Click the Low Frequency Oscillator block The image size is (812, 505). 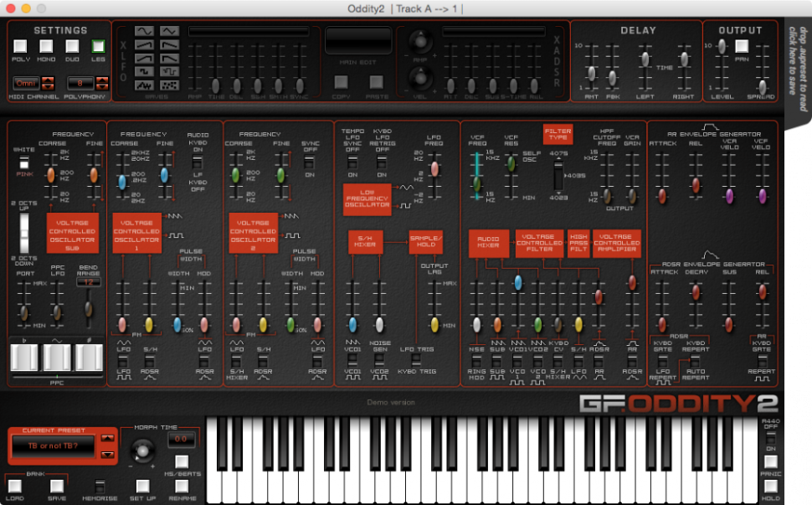point(366,198)
